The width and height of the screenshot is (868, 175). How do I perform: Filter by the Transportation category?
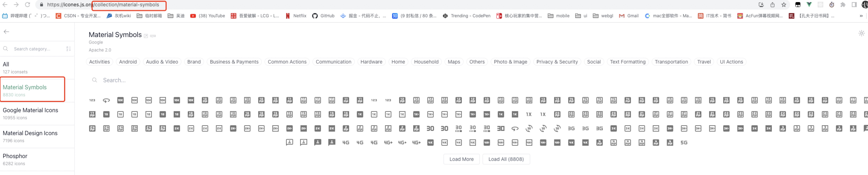point(671,62)
